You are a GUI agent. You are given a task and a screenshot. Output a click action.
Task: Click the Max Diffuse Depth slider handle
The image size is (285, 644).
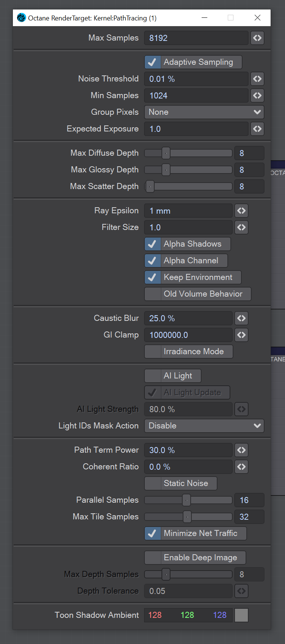(x=166, y=153)
